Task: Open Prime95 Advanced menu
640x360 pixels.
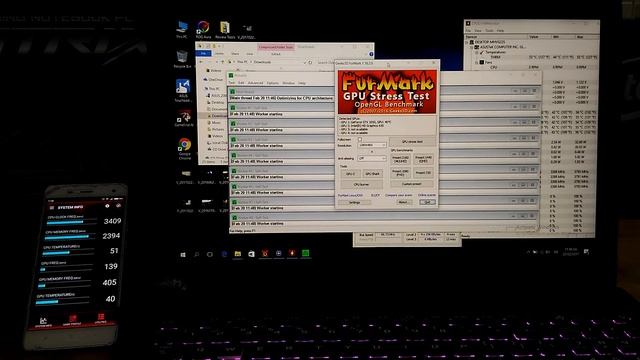Action: pyautogui.click(x=256, y=83)
